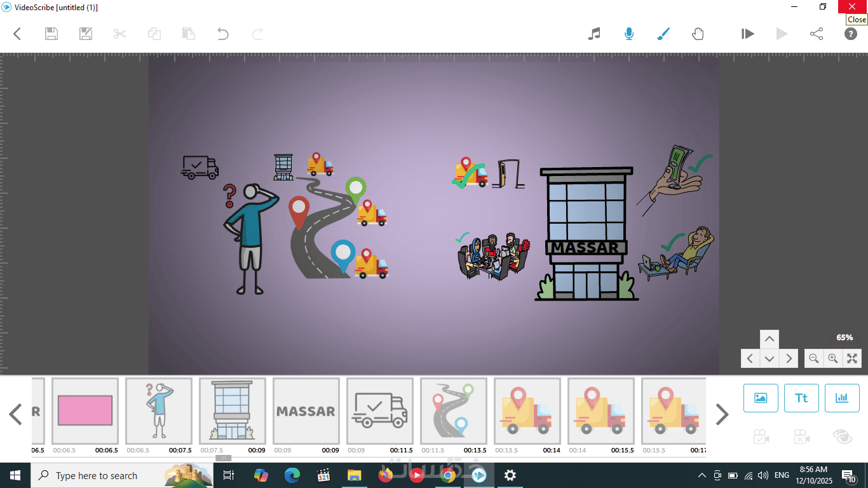Record a voiceover with the microphone
Viewport: 868px width, 488px height.
(x=628, y=34)
